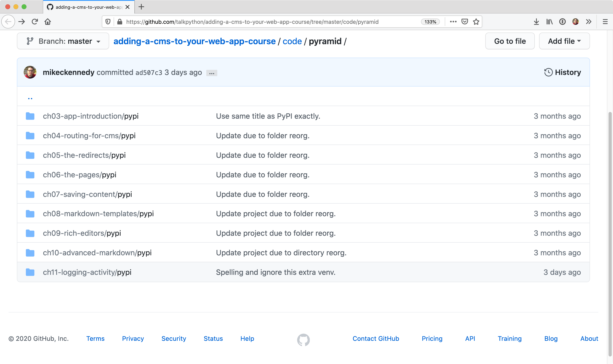Open the Security footer link

tap(174, 339)
